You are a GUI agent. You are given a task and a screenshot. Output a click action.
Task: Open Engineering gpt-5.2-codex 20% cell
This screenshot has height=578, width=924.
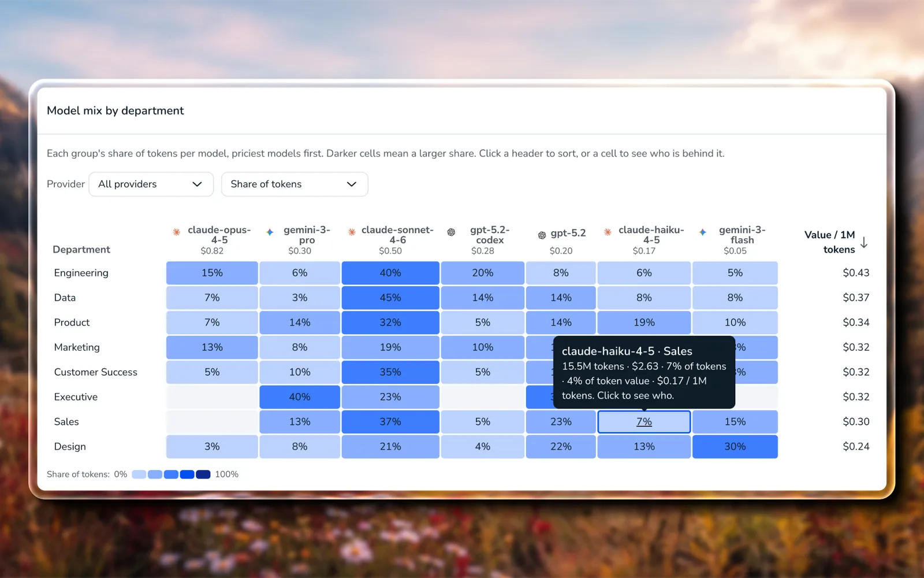click(483, 273)
